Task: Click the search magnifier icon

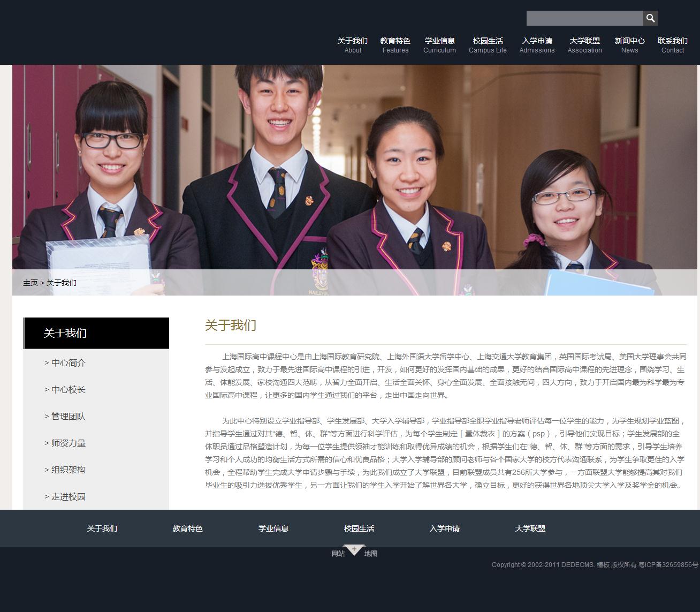Action: 650,18
